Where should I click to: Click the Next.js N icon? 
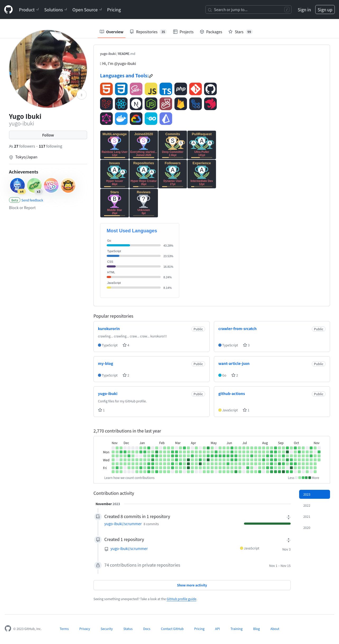click(x=136, y=104)
